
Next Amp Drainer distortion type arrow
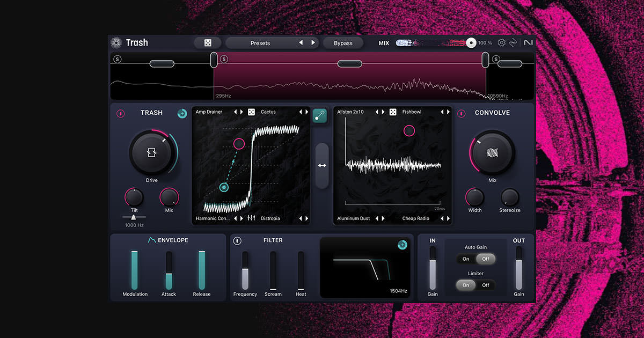pos(242,112)
